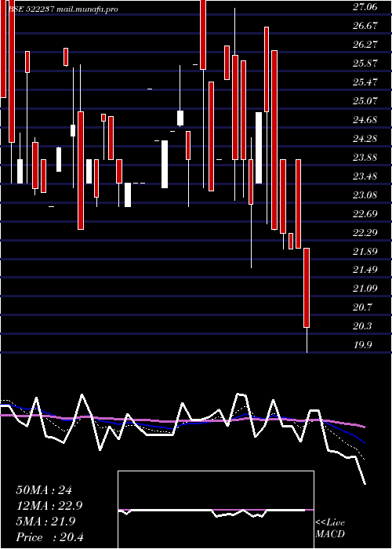Click the Price : 20.4 readout

click(49, 537)
